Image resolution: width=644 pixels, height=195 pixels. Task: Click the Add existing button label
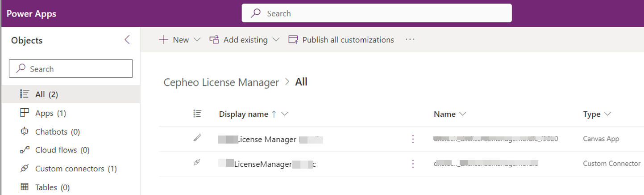point(245,40)
